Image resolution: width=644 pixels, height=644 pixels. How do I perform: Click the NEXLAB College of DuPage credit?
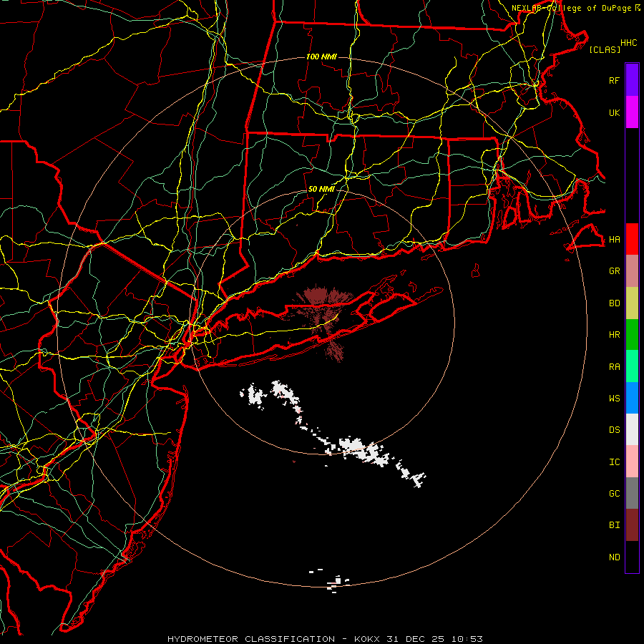click(x=576, y=8)
